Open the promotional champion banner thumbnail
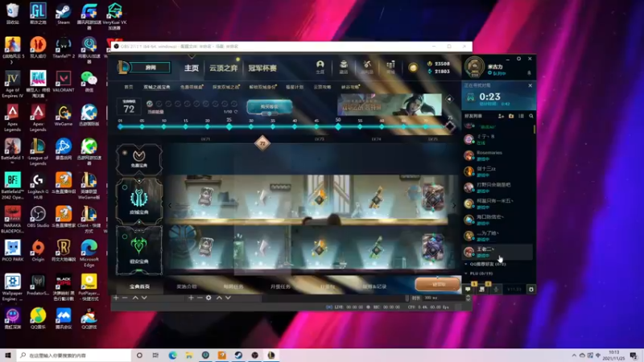Viewport: 644px width, 362px height. point(390,105)
